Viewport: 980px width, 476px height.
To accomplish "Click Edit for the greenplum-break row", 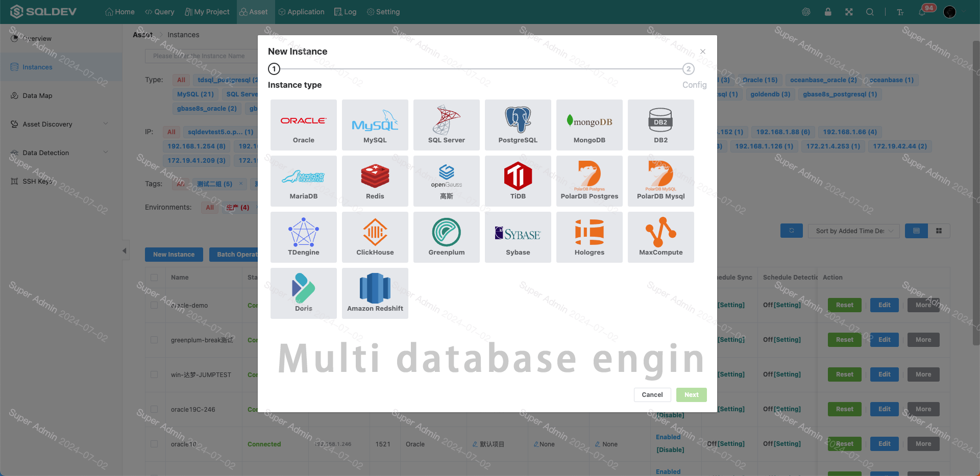I will [x=885, y=340].
